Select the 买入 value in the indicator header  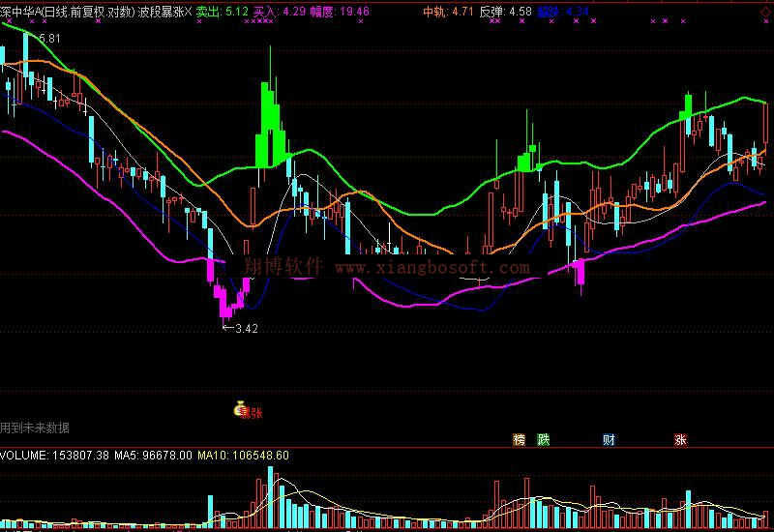(x=280, y=12)
